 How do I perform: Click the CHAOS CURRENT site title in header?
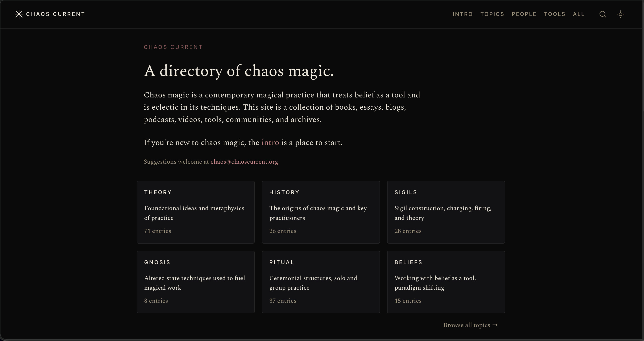tap(56, 14)
